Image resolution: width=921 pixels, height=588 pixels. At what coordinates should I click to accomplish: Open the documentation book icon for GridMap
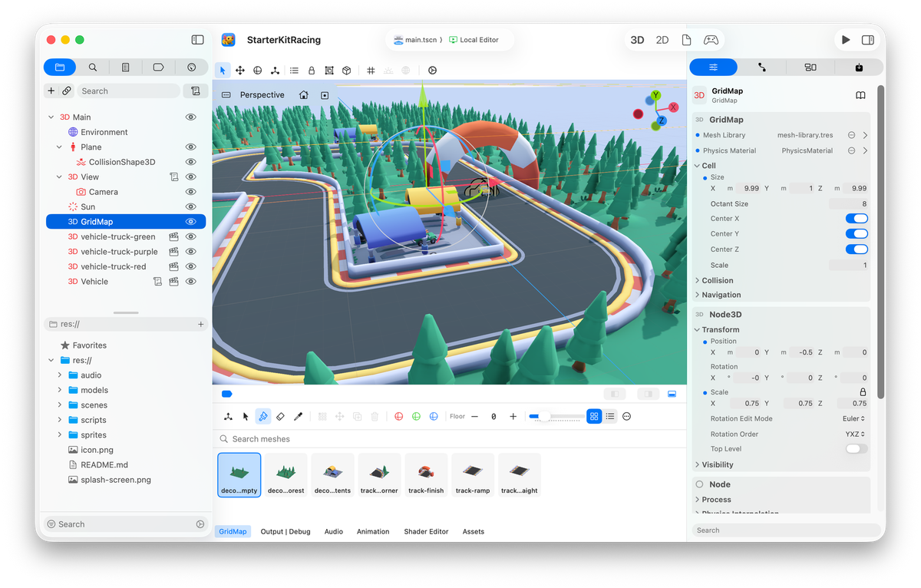pyautogui.click(x=861, y=95)
